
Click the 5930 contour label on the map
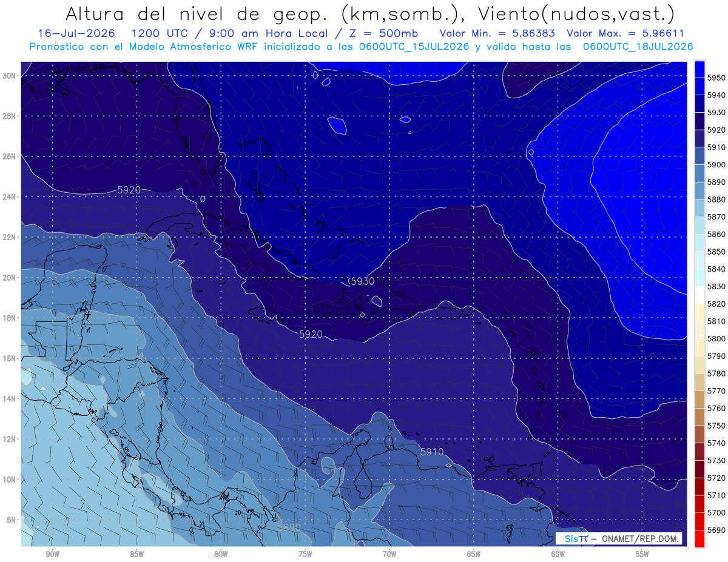(363, 281)
